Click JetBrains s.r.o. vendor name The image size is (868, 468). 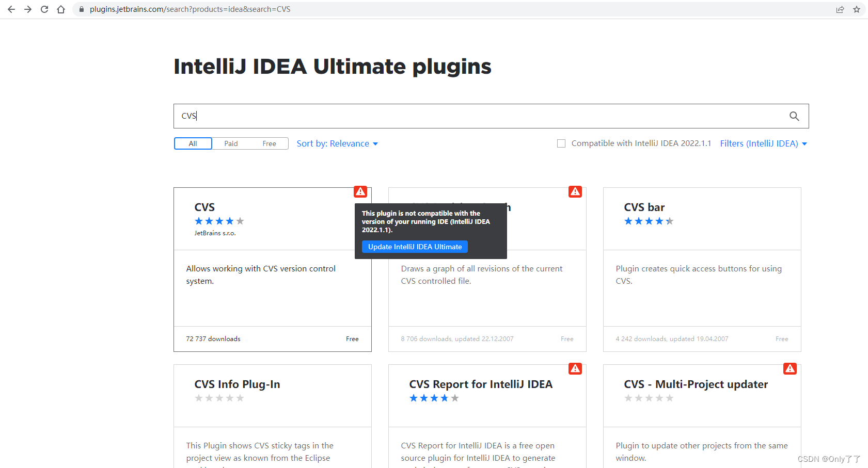tap(215, 233)
